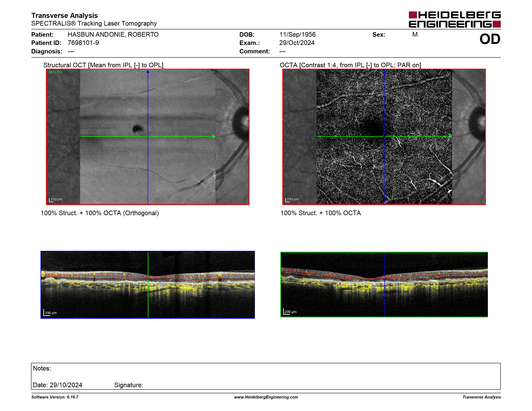Click the green arrowhead in Structural OCT image

(x=214, y=137)
